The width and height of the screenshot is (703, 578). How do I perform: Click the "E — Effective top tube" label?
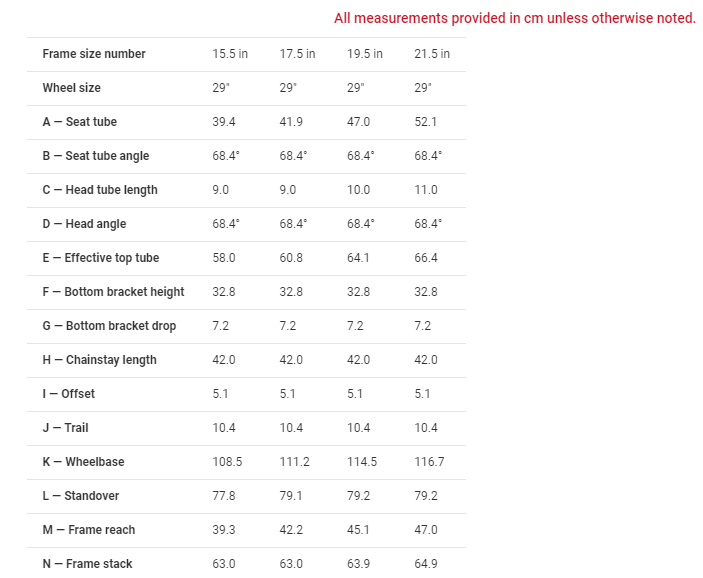point(101,258)
